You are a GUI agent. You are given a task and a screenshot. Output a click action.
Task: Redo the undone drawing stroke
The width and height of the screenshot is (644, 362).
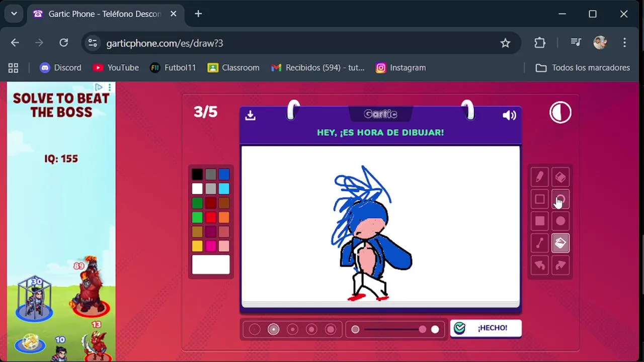[560, 265]
